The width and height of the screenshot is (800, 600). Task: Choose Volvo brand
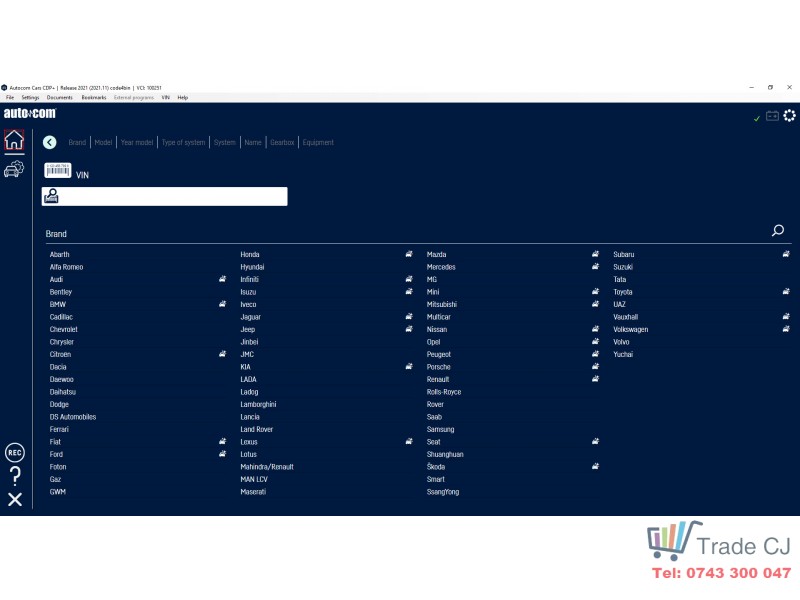click(x=621, y=342)
